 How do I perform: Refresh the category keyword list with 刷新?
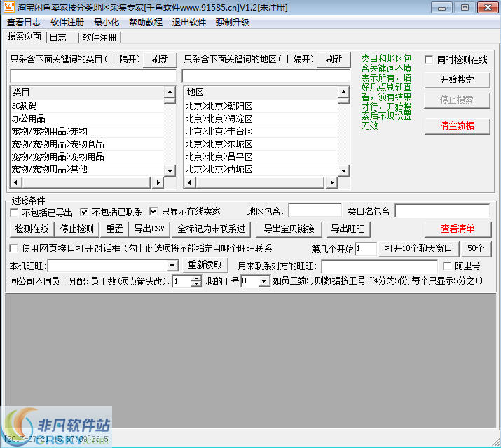pyautogui.click(x=160, y=60)
